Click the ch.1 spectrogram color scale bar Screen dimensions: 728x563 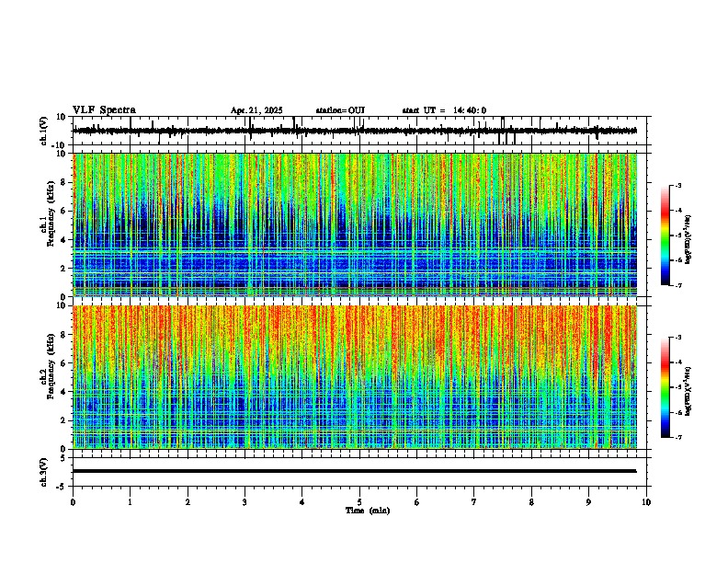[x=665, y=236]
